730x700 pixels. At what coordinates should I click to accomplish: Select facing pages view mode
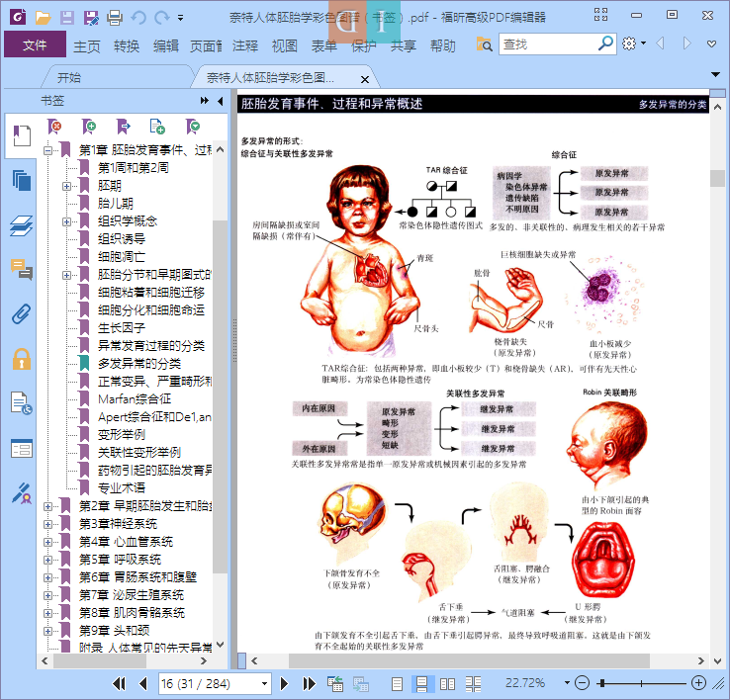447,683
